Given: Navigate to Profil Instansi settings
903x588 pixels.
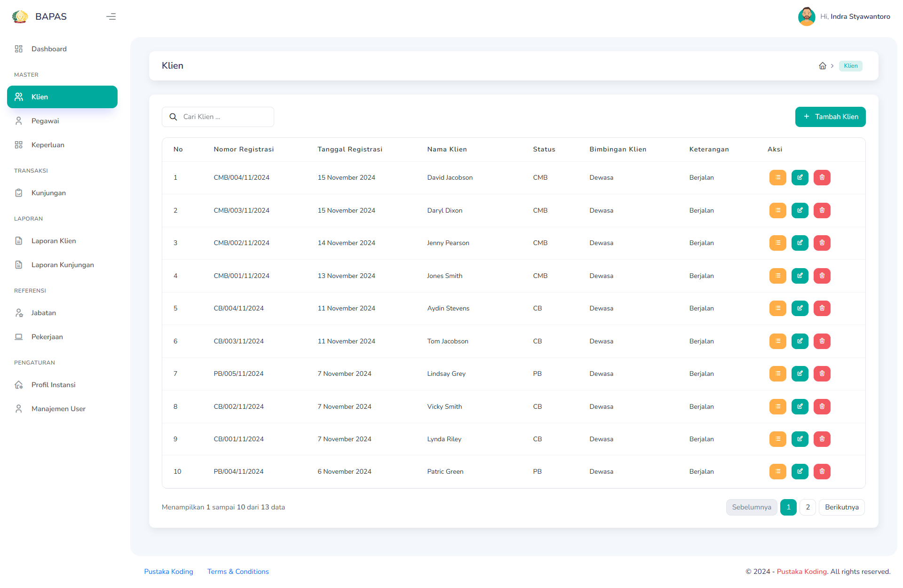Looking at the screenshot, I should pyautogui.click(x=53, y=384).
